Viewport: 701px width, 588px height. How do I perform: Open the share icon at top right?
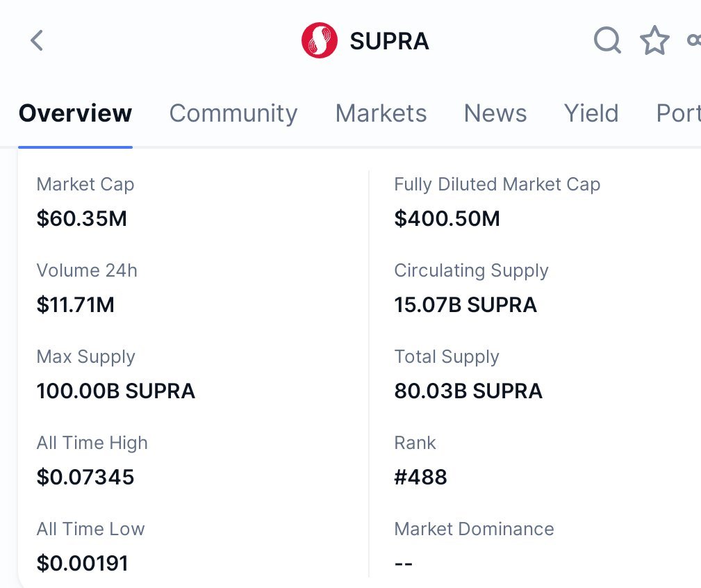pyautogui.click(x=694, y=40)
